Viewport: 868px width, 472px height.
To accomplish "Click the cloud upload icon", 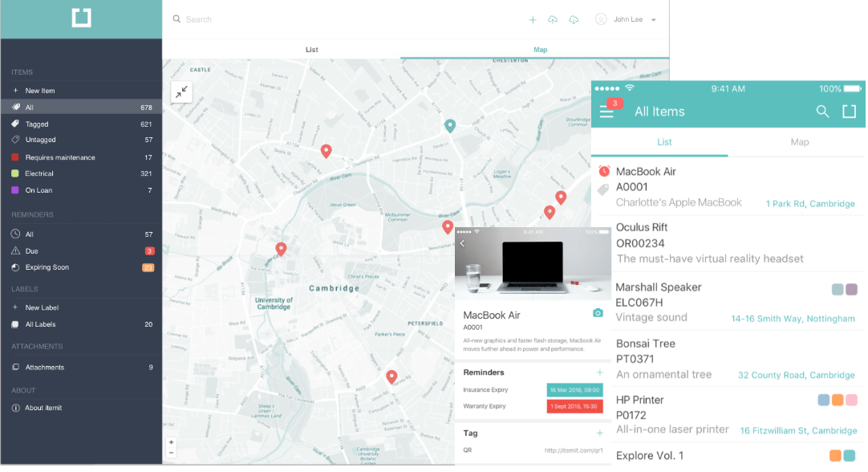I will (x=553, y=20).
